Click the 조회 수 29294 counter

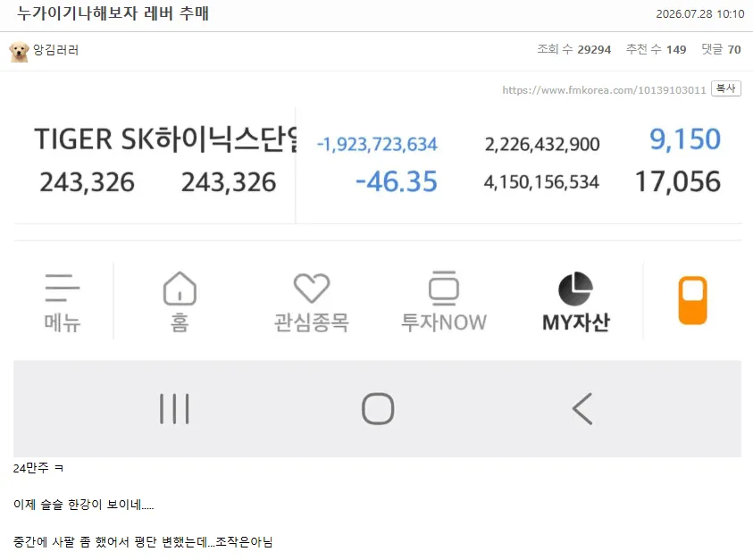(573, 49)
